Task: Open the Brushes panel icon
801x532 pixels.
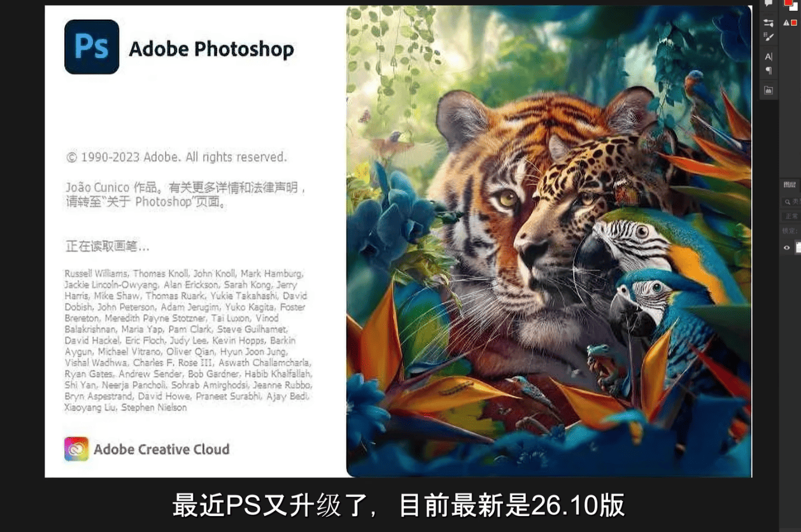Action: click(x=769, y=37)
